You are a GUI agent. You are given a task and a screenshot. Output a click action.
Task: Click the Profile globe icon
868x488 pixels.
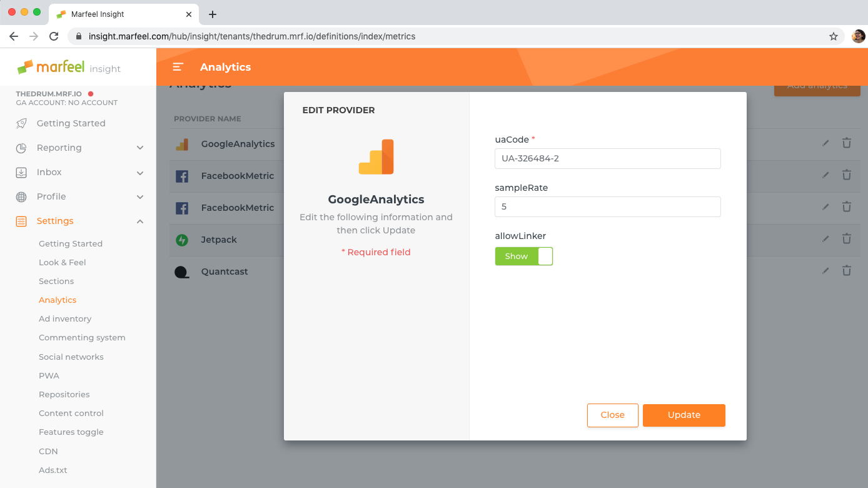tap(21, 196)
